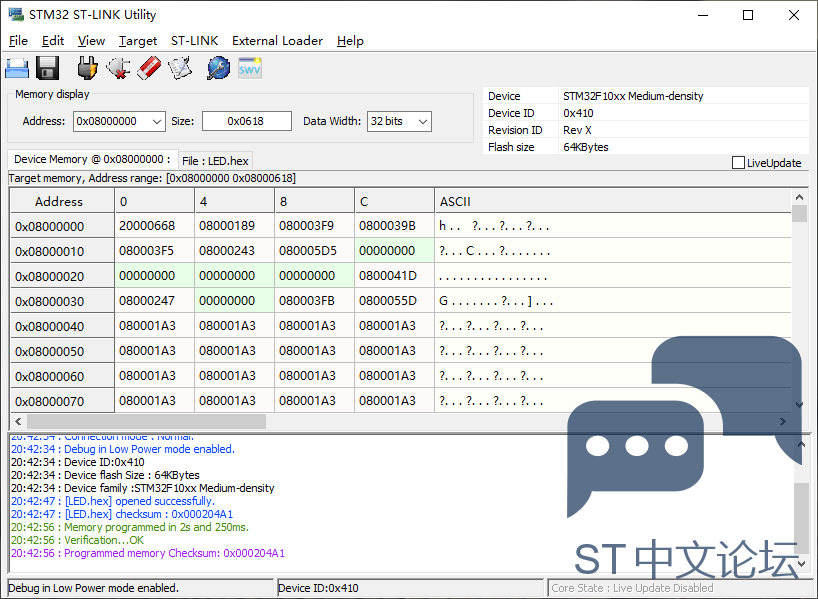The width and height of the screenshot is (818, 599).
Task: Select memory cell 20000668
Action: coord(154,226)
